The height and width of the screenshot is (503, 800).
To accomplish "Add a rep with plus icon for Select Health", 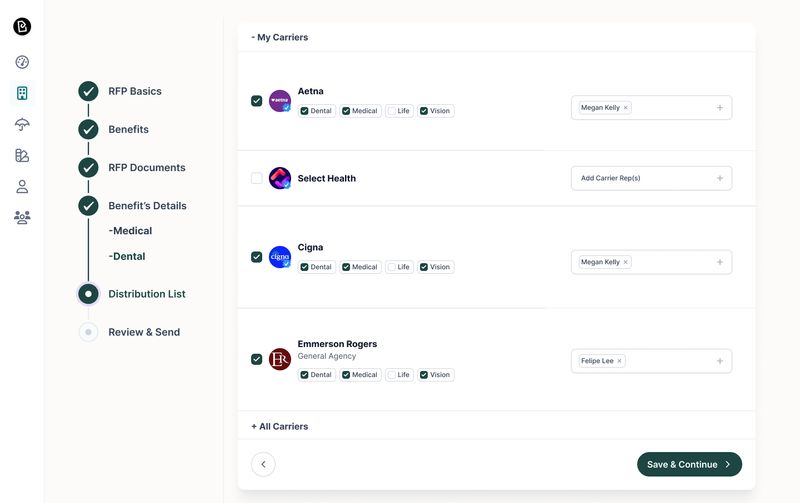I will [x=720, y=178].
